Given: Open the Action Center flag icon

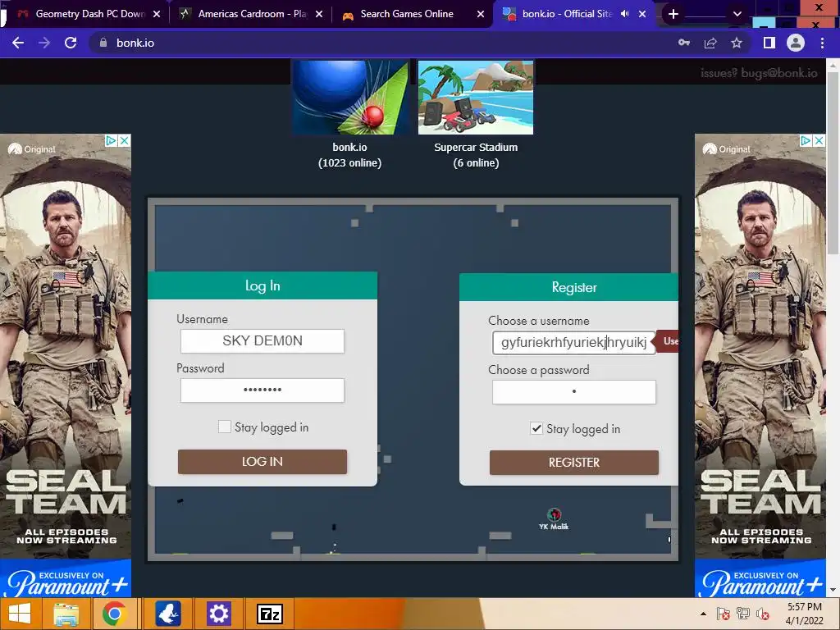Looking at the screenshot, I should point(723,614).
